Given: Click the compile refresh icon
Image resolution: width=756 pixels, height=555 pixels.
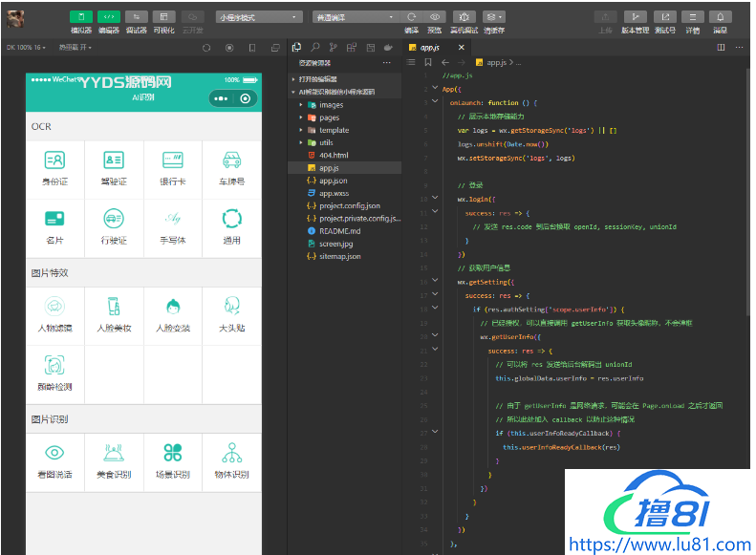Looking at the screenshot, I should (412, 17).
